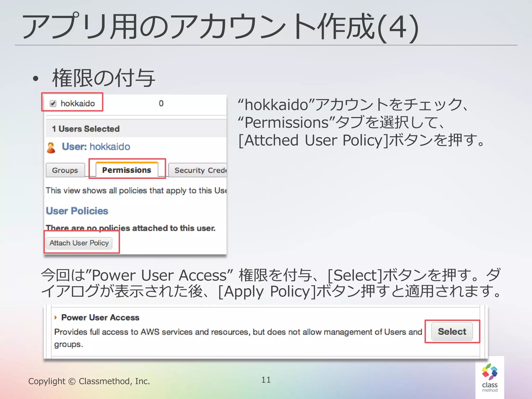
Task: Click the orange user avatar icon
Action: (x=51, y=148)
